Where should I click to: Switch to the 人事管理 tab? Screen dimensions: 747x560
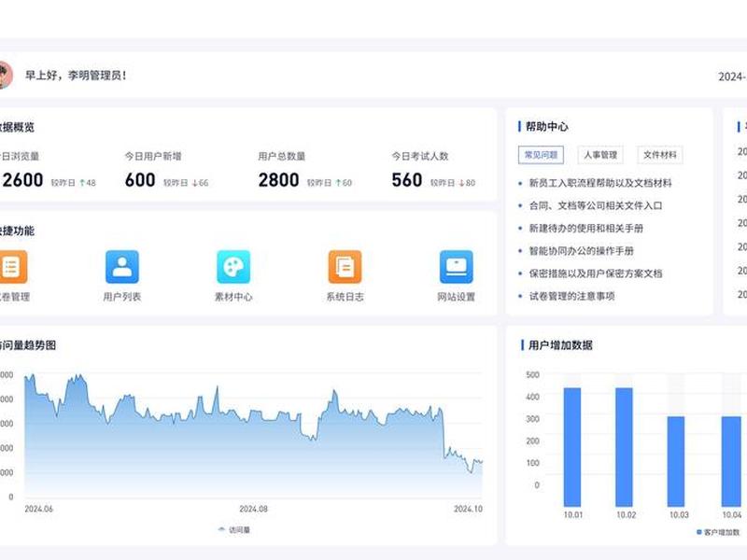pos(600,155)
